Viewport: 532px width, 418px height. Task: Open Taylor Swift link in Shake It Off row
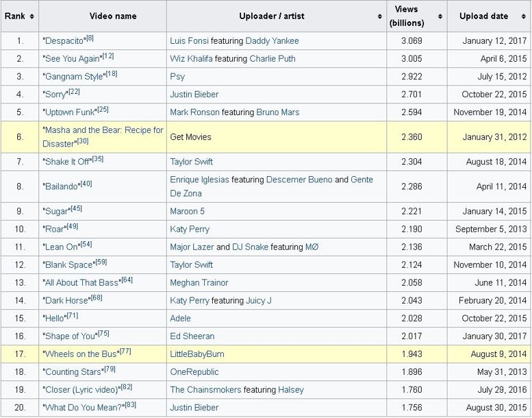tap(191, 162)
